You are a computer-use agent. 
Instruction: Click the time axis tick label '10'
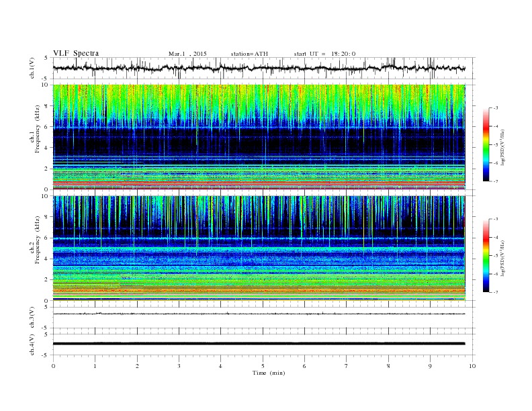pos(472,366)
